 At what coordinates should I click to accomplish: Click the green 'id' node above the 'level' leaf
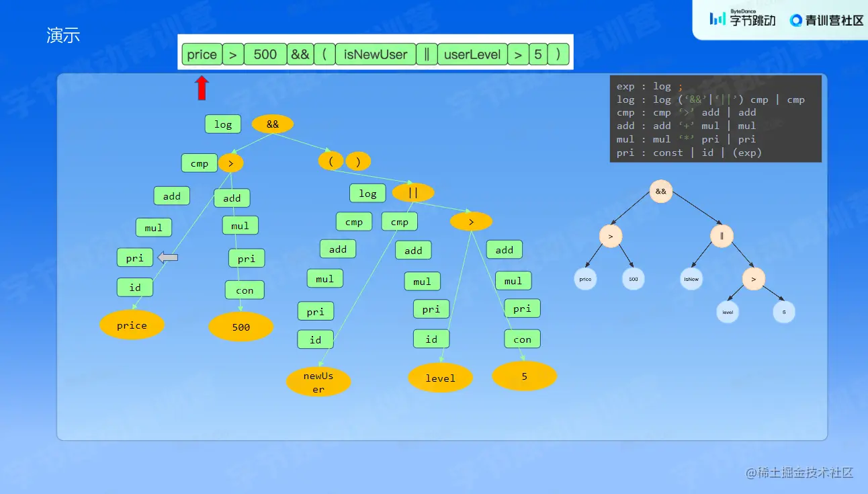[431, 339]
